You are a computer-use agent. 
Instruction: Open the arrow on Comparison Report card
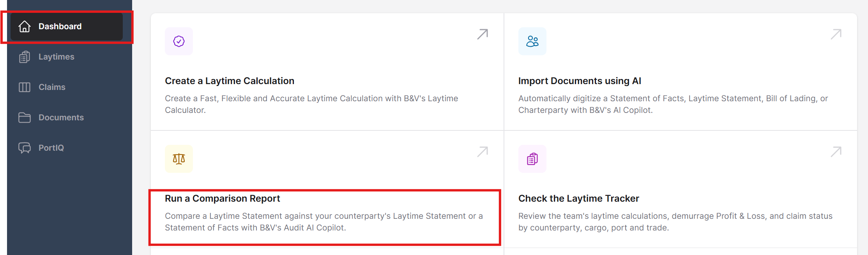(x=483, y=151)
